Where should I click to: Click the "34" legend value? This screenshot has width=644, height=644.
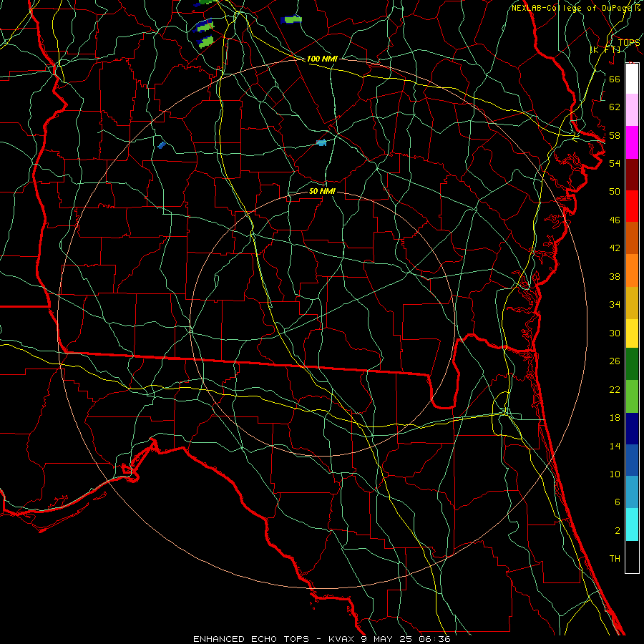[x=615, y=305]
